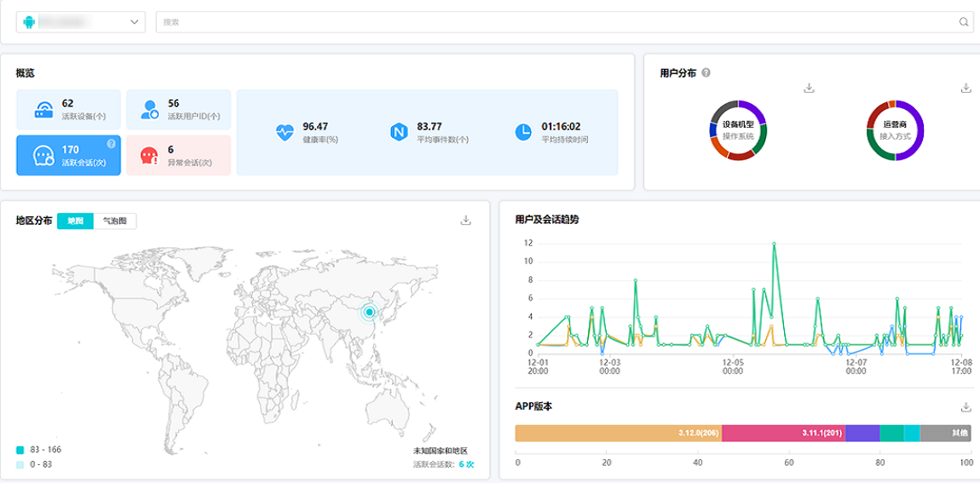Click help icon next to 用户分布
The width and height of the screenshot is (980, 483).
[706, 73]
